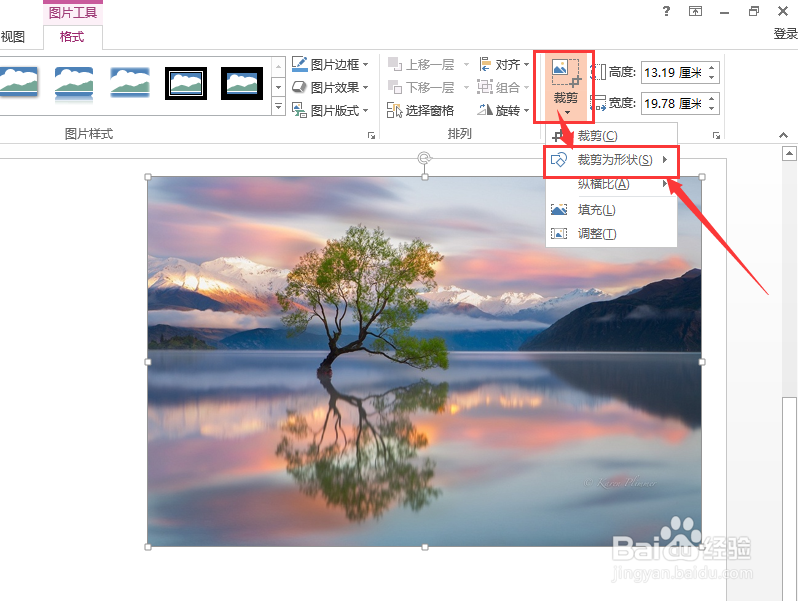Click the 填充 fill icon in menu

[x=559, y=209]
